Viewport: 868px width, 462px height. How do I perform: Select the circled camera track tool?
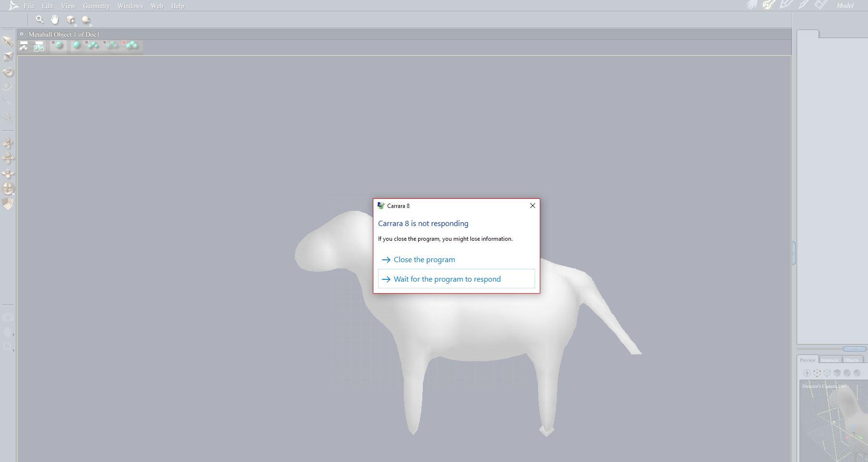(x=8, y=188)
